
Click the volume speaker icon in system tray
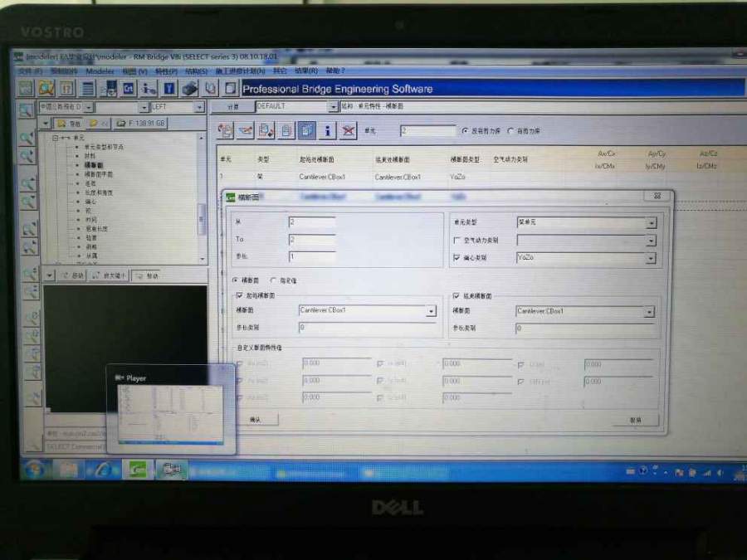[x=720, y=472]
